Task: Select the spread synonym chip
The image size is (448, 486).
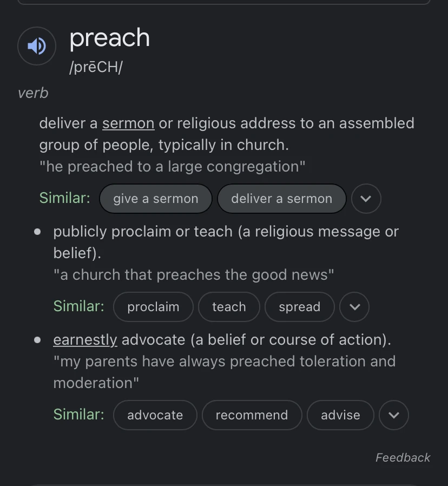Action: tap(299, 307)
